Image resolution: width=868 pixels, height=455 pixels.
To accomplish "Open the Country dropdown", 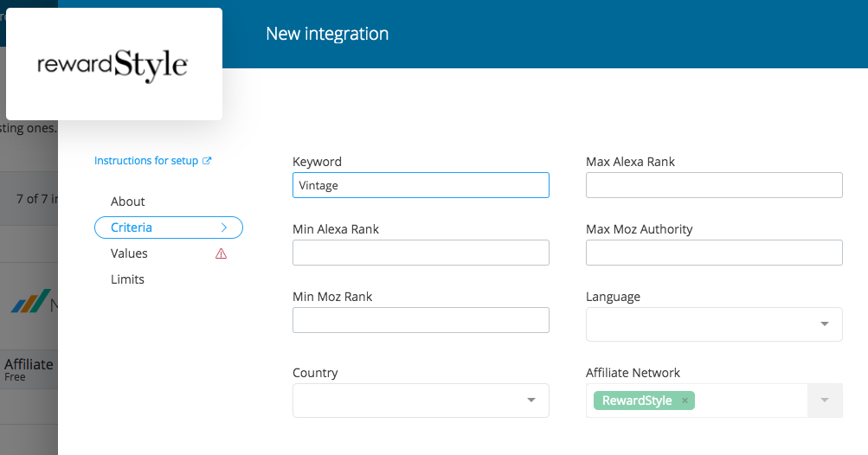I will [530, 400].
